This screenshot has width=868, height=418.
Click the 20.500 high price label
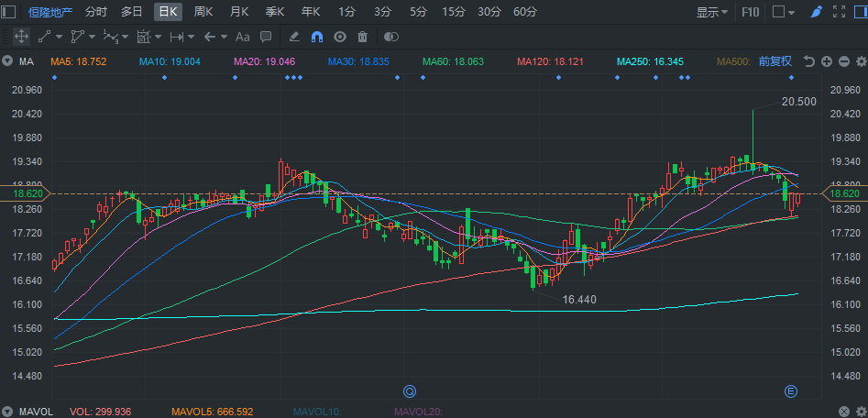click(799, 102)
